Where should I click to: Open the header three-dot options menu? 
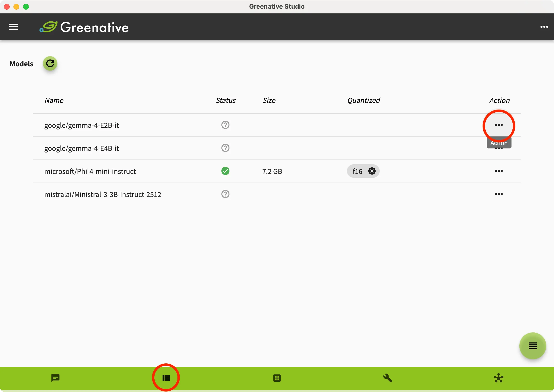(x=544, y=27)
